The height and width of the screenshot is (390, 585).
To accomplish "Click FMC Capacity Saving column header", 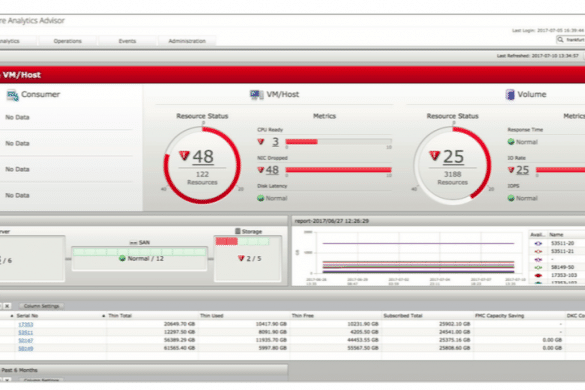I will coord(500,316).
